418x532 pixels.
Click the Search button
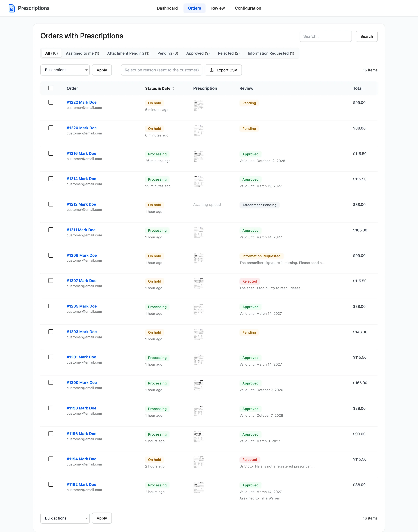pyautogui.click(x=366, y=36)
